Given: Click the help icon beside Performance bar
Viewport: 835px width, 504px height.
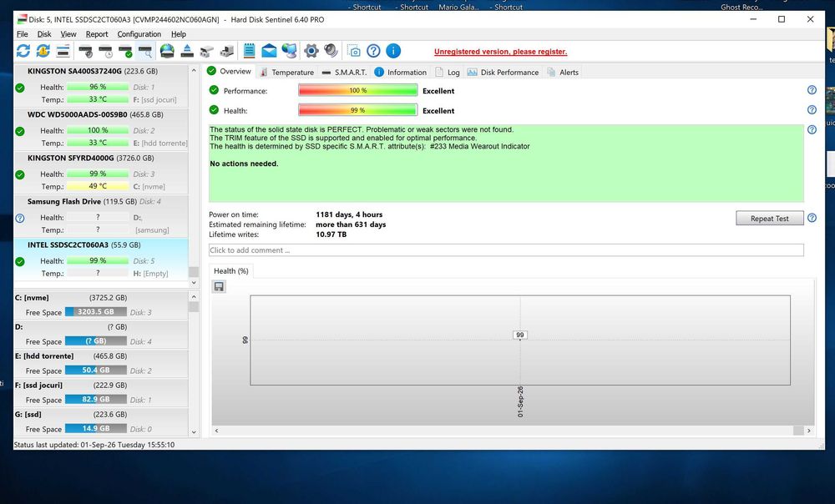Looking at the screenshot, I should pos(812,90).
